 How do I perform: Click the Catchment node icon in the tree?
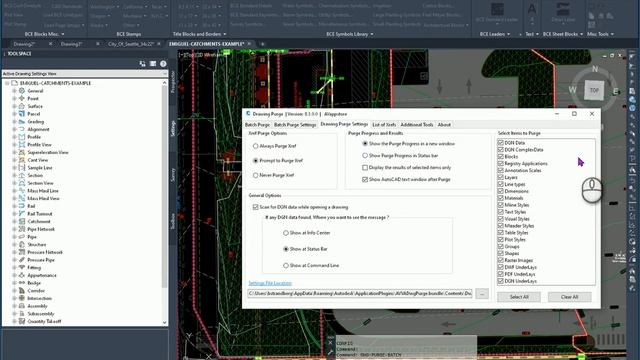[x=22, y=221]
